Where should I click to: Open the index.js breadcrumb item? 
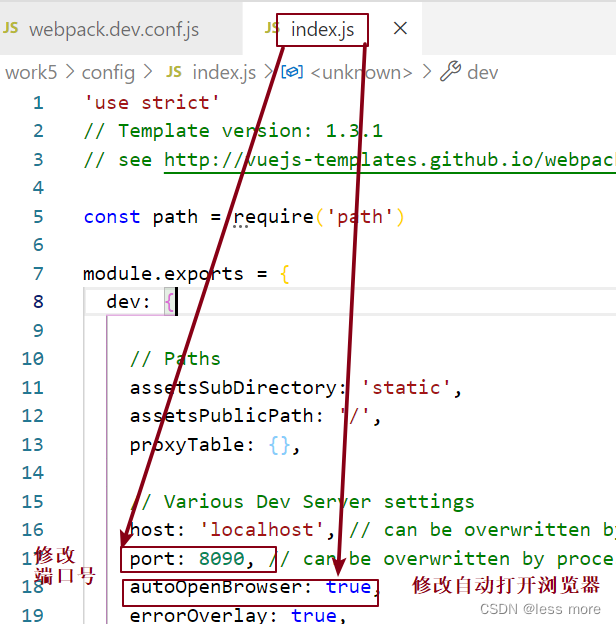coord(224,72)
